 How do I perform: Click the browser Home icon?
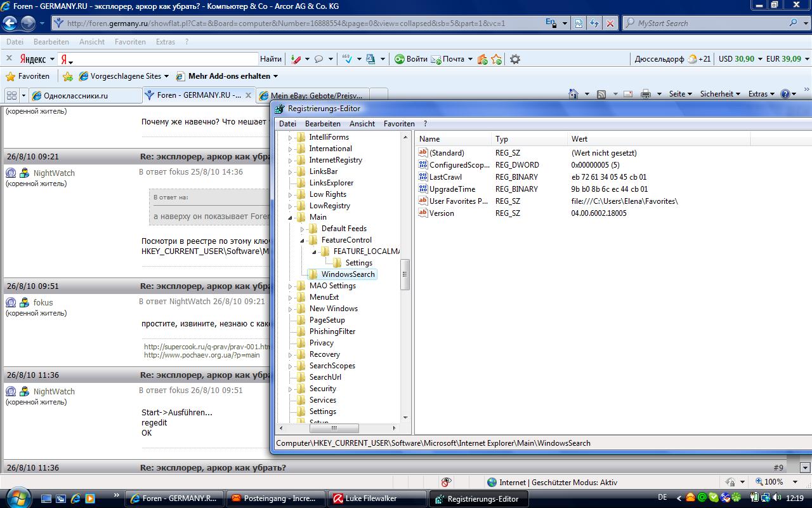click(x=573, y=94)
